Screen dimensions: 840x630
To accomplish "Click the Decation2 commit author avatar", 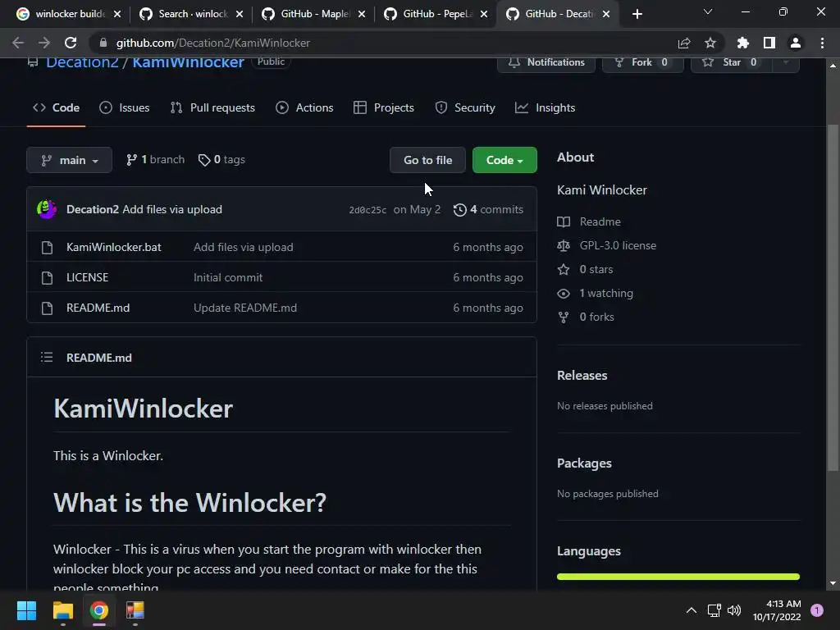I will [47, 209].
